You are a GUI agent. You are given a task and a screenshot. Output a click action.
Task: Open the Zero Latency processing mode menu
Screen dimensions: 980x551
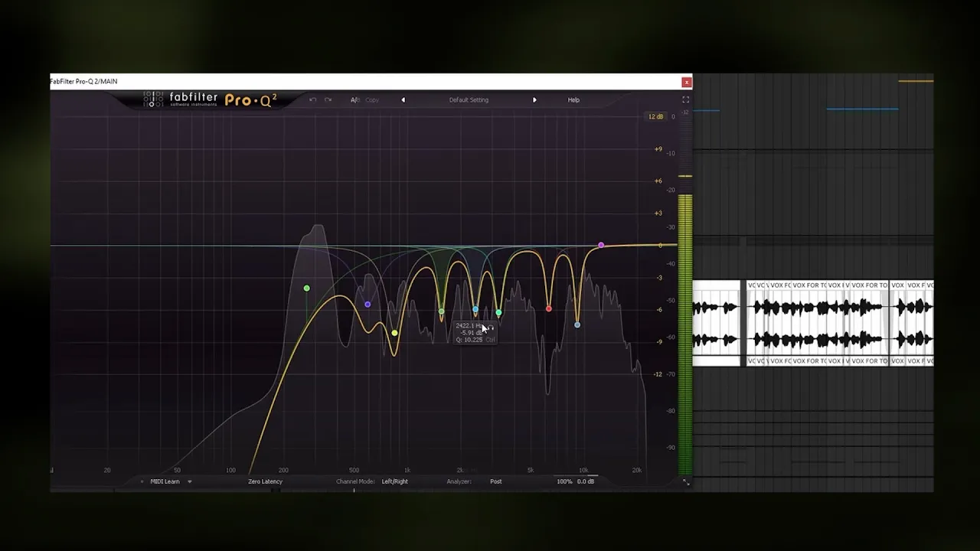coord(265,481)
